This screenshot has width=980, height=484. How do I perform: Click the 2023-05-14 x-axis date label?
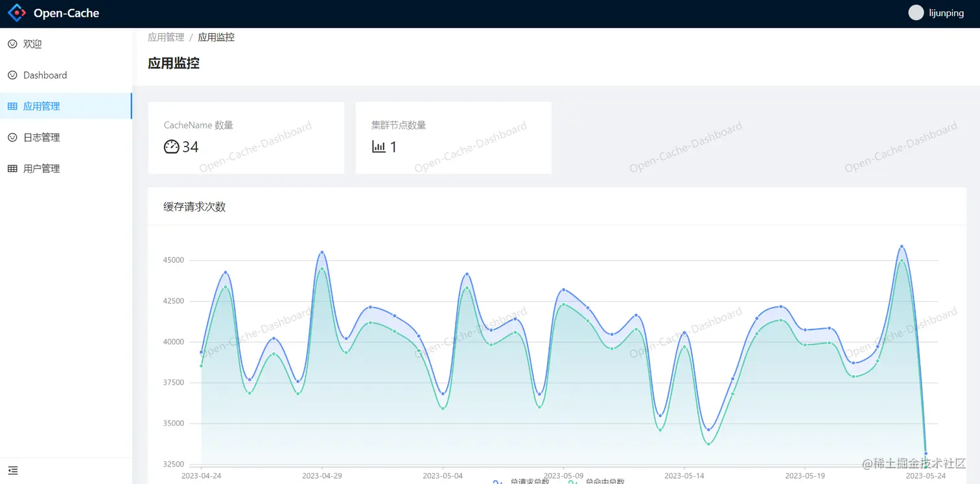coord(684,476)
